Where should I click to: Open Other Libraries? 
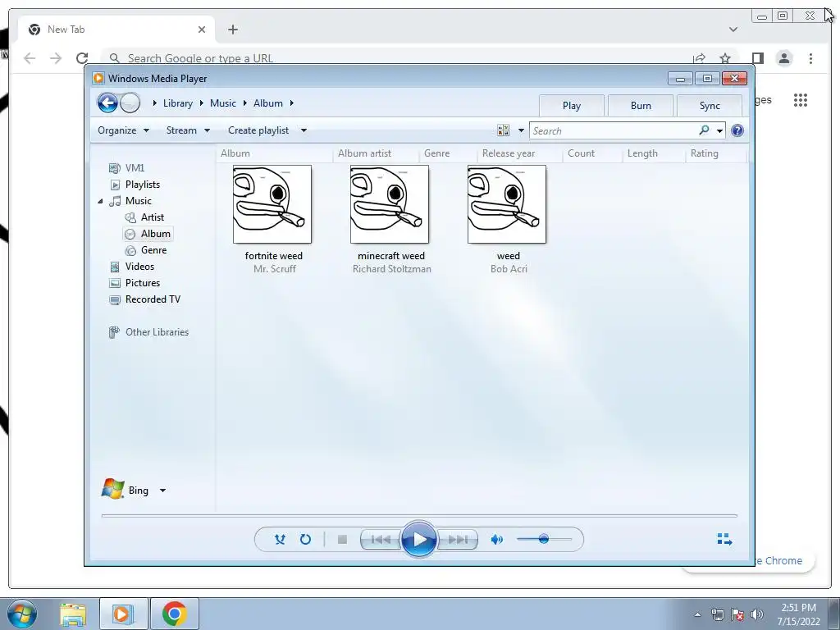point(148,332)
